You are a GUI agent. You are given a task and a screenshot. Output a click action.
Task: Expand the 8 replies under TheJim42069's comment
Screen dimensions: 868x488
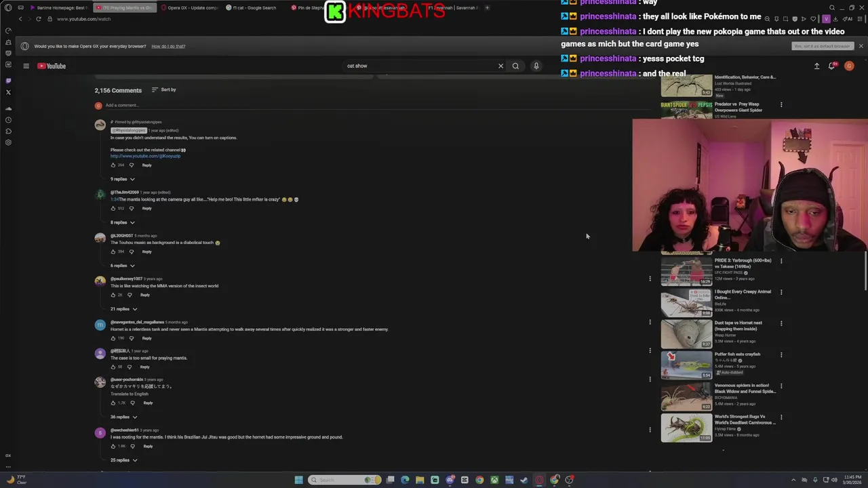pos(123,222)
